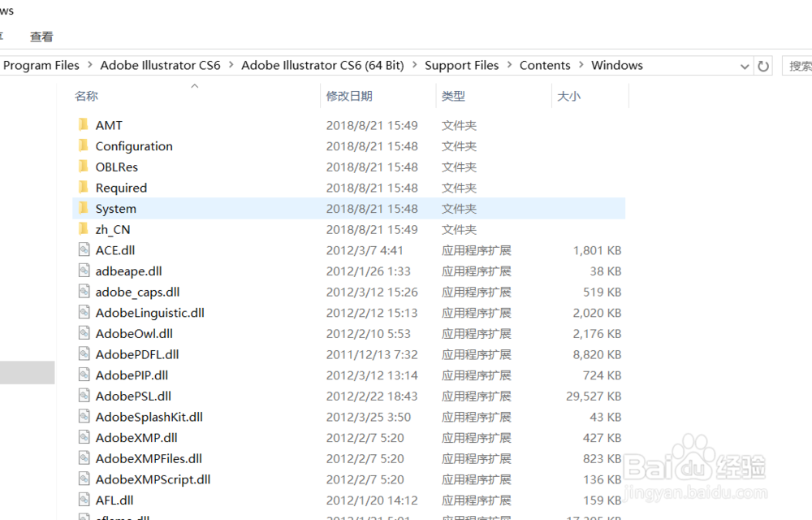This screenshot has width=812, height=520.
Task: Select the adbeape.dll file icon
Action: tap(84, 271)
